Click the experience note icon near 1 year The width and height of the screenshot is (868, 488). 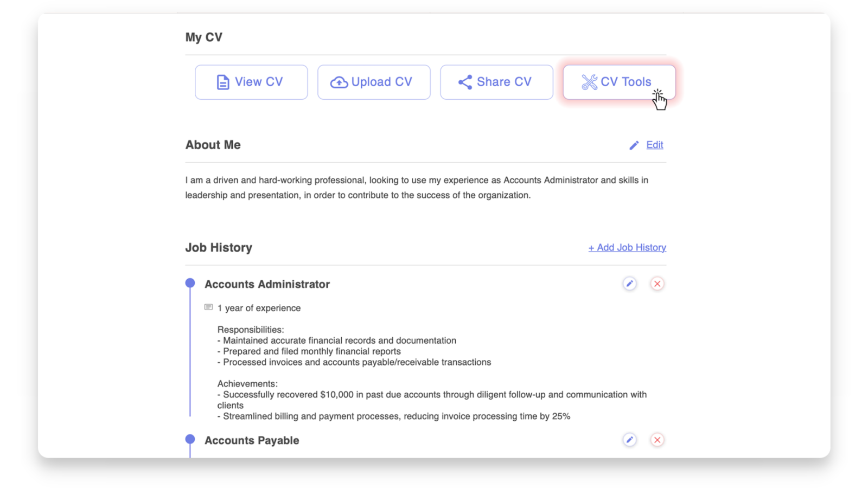click(208, 307)
